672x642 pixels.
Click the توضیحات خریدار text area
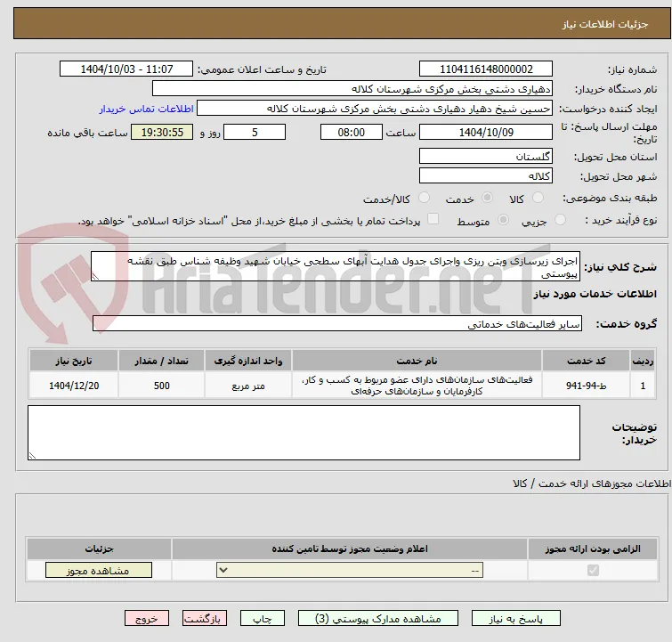coord(304,433)
